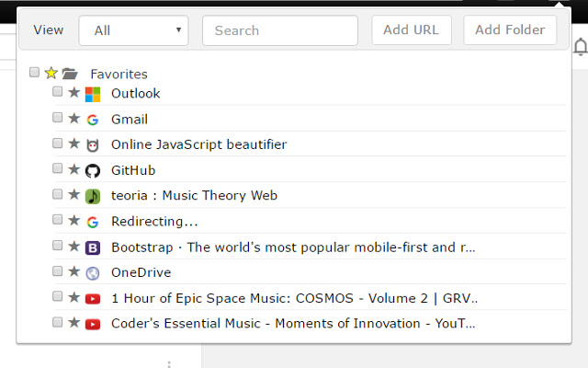Select the Favorites folder checkbox

(35, 72)
